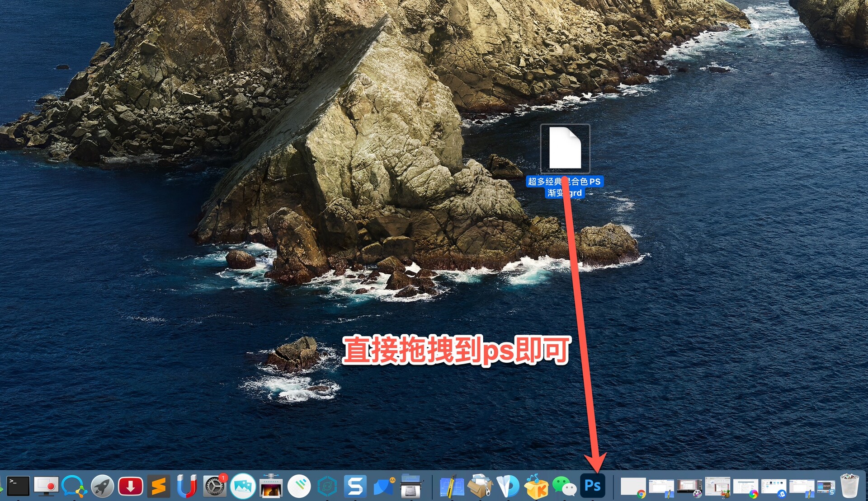Open the Trash in the Dock
Screen dimensions: 868x501
(849, 486)
